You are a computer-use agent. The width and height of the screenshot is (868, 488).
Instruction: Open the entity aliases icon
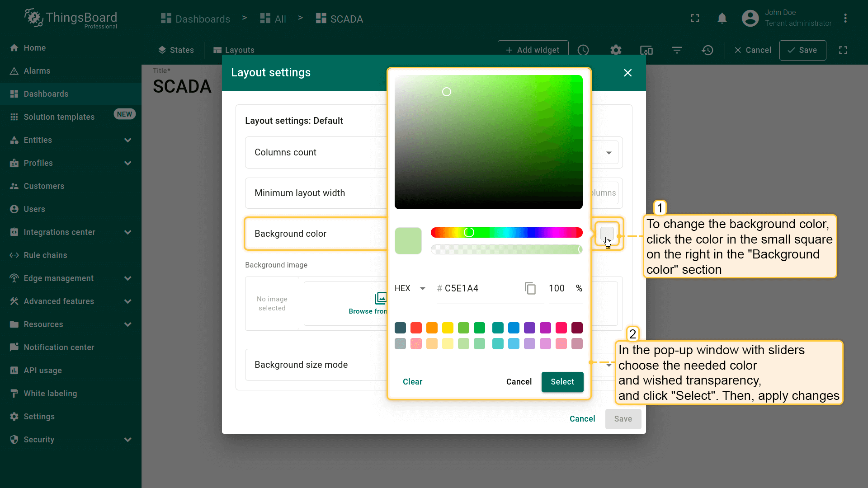646,50
